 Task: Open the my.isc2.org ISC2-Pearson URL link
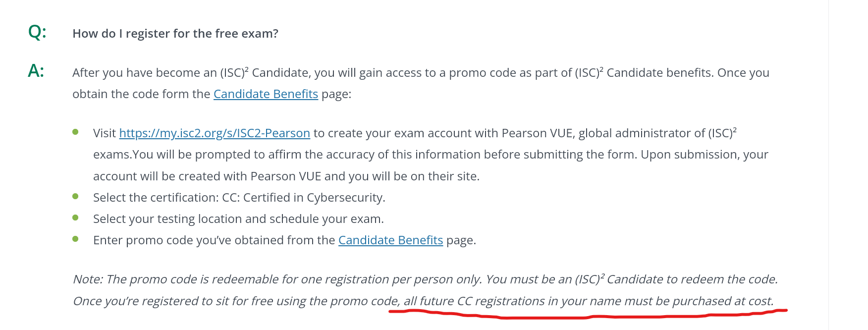[x=215, y=133]
